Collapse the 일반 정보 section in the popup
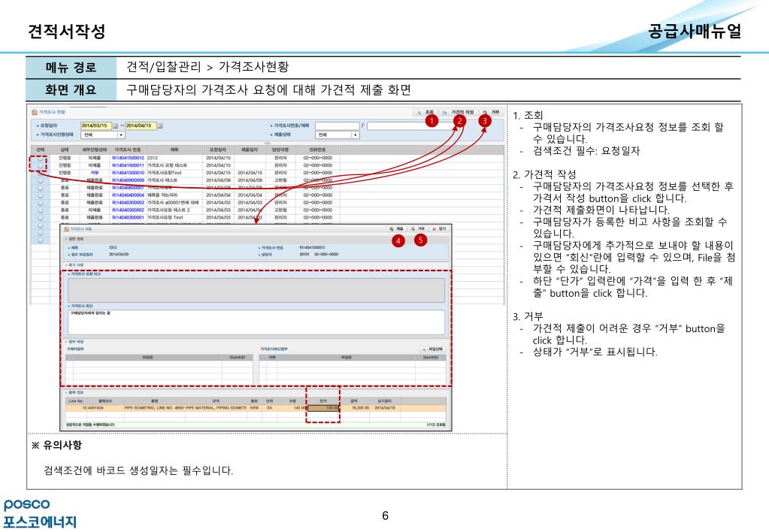769x532 pixels. 67,239
